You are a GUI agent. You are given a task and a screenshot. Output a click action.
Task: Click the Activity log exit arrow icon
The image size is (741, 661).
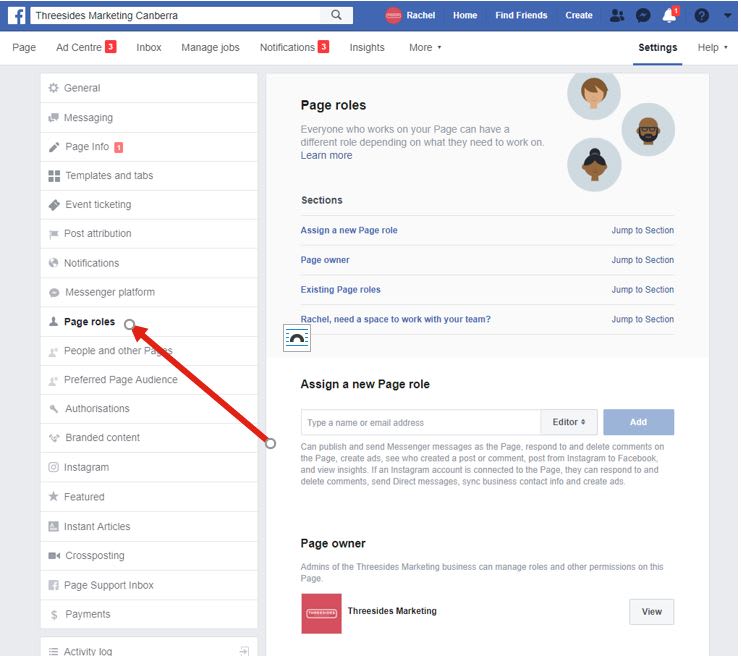[x=244, y=653]
